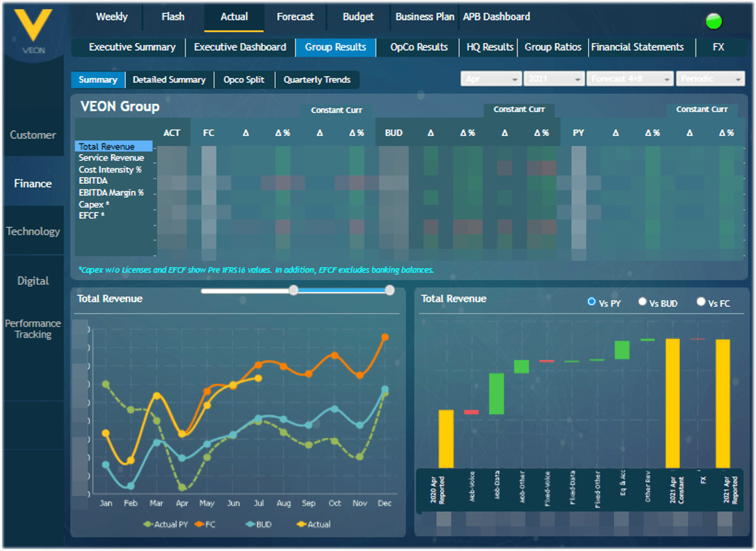
Task: Open the Quarterly Trends view
Action: [317, 80]
